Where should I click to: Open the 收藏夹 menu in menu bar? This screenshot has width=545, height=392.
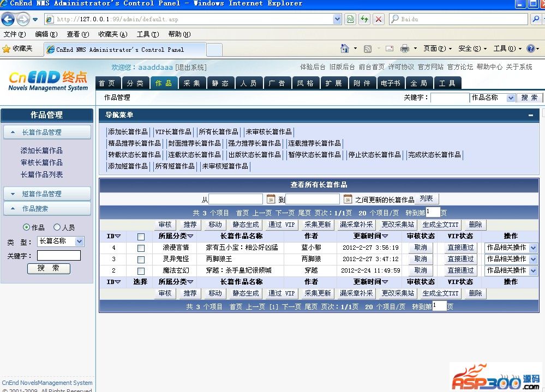point(112,34)
